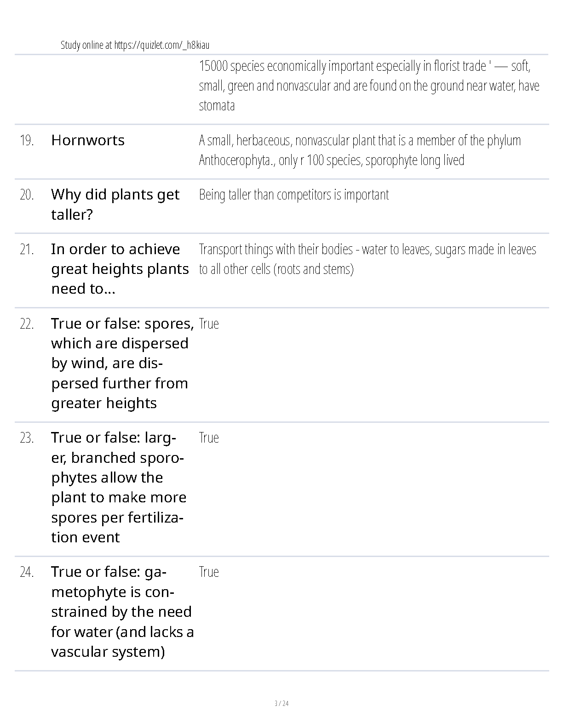Screen dimensions: 563x728
Task: Select answer 'Being taller than competitors is important'
Action: click(294, 195)
